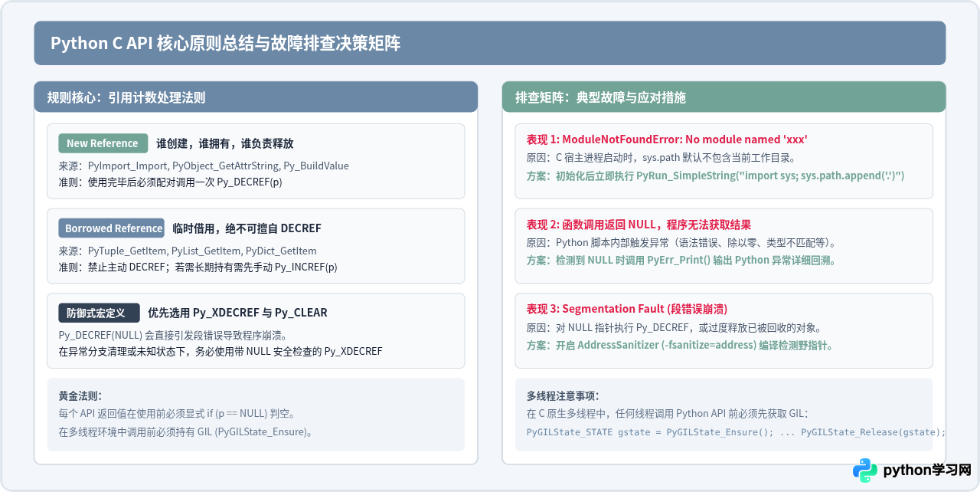Select '表现 3: Segmentation Fault (段错误崩溃)' heading
The height and width of the screenshot is (492, 980).
pos(627,309)
